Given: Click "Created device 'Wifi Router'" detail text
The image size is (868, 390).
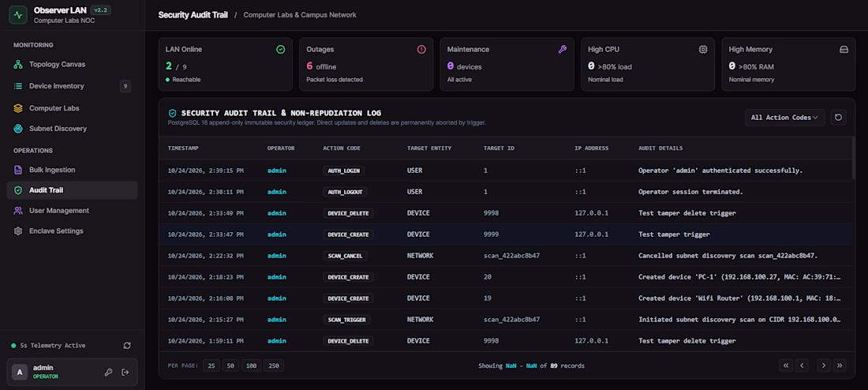Looking at the screenshot, I should pyautogui.click(x=739, y=298).
